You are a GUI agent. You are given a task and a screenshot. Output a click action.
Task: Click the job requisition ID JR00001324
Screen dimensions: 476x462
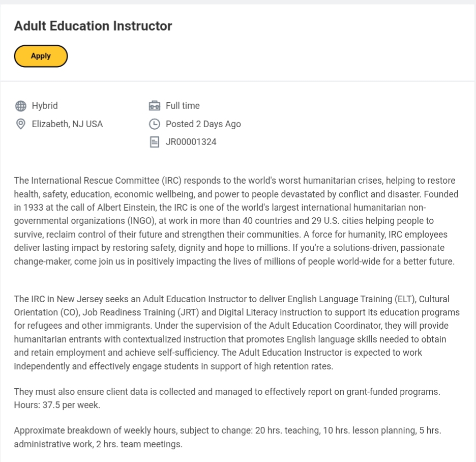[x=191, y=142]
